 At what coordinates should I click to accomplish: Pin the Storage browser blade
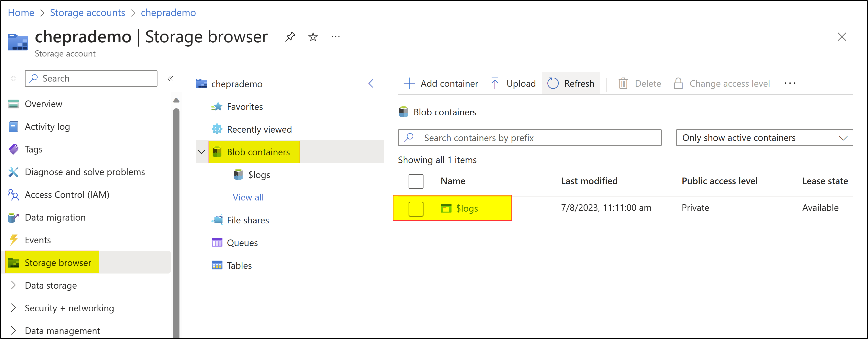tap(290, 36)
